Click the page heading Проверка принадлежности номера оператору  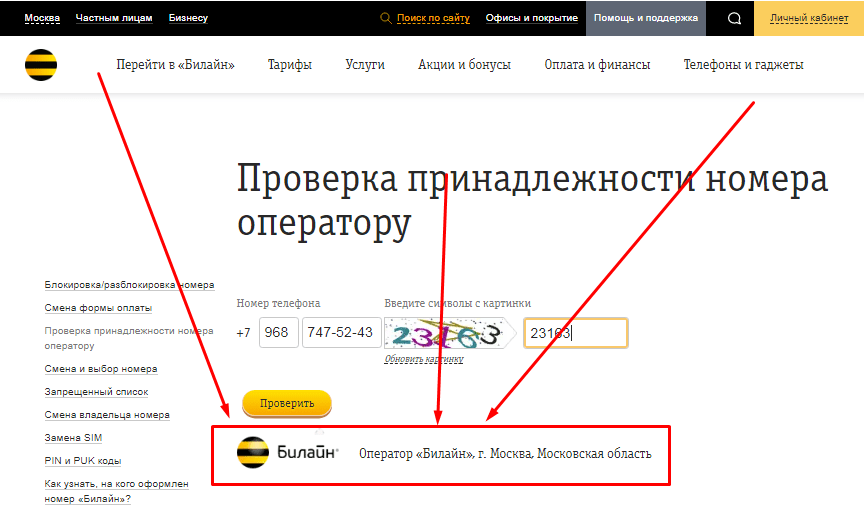[532, 202]
